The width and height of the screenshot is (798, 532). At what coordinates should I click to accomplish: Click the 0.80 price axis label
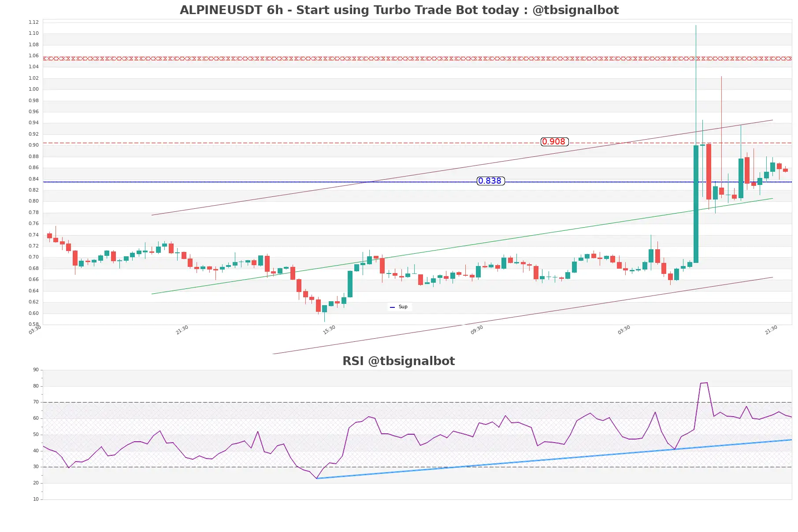(33, 201)
